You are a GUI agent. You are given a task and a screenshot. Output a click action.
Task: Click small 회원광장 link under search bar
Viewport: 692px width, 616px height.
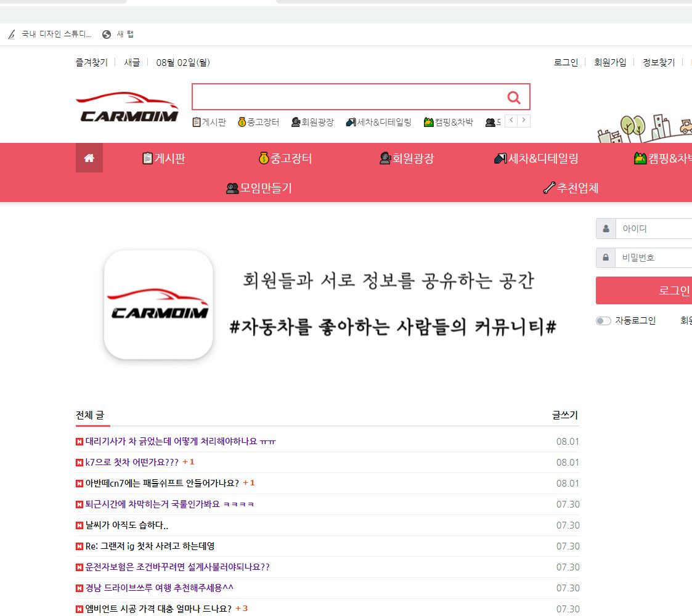tap(312, 122)
